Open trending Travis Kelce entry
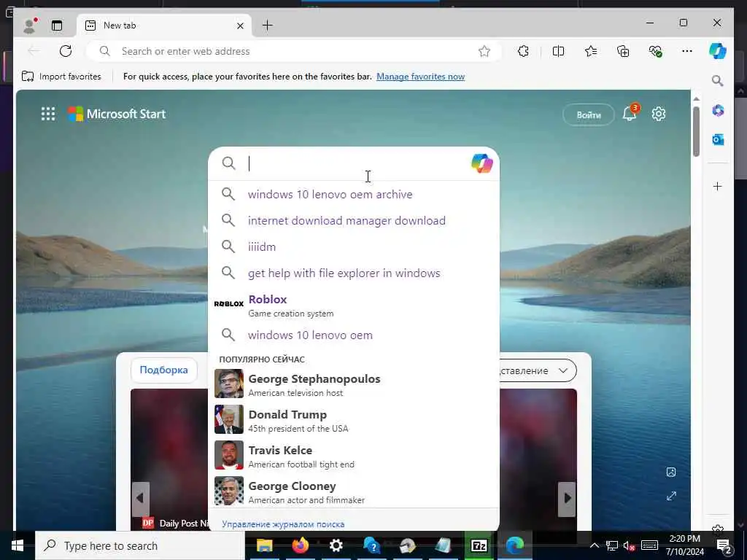Image resolution: width=747 pixels, height=560 pixels. tap(354, 455)
